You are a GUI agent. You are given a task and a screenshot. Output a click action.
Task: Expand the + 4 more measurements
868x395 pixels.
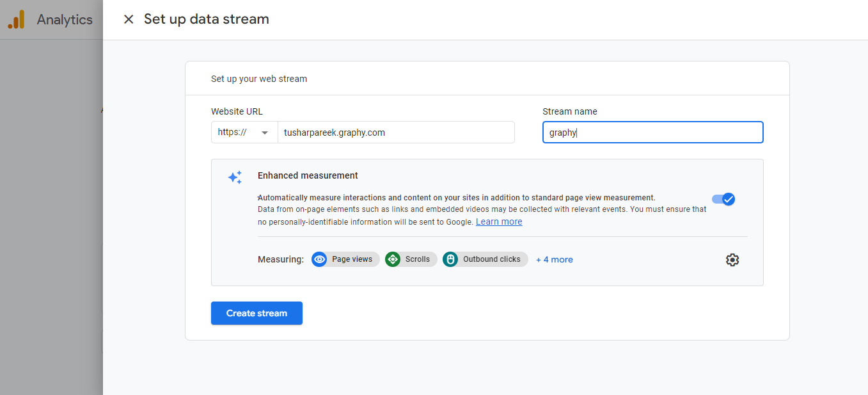point(554,259)
